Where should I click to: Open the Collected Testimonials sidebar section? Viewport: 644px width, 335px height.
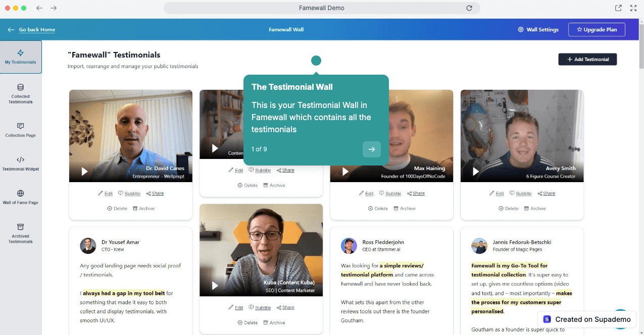tap(20, 93)
